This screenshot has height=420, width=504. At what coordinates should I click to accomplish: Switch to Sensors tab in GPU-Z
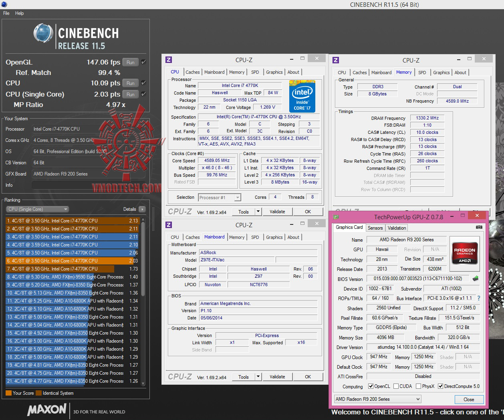pos(375,228)
